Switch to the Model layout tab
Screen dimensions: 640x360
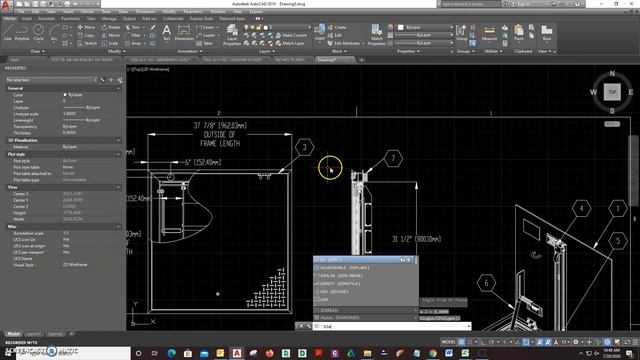point(13,334)
